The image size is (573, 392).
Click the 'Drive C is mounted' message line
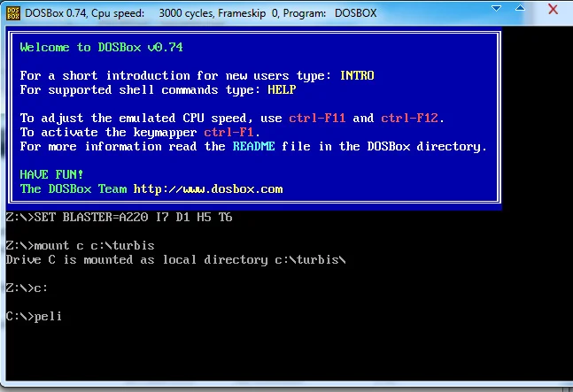[175, 260]
